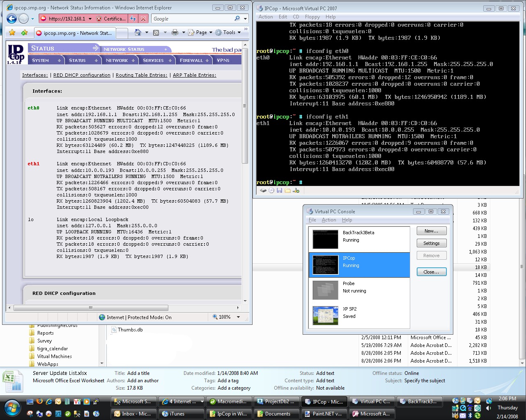
Task: Switch to the FIREWALL tab on the IPCop page
Action: point(191,60)
